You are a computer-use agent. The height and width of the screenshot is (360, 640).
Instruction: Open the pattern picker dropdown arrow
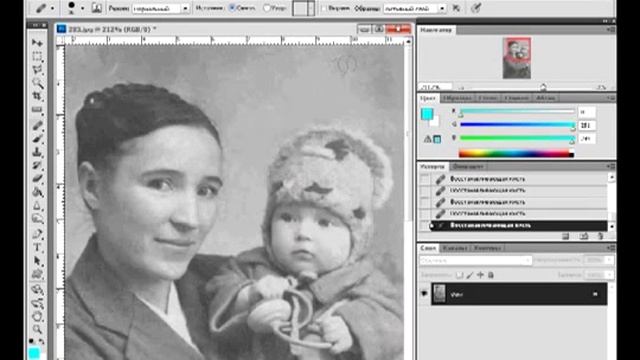(311, 8)
